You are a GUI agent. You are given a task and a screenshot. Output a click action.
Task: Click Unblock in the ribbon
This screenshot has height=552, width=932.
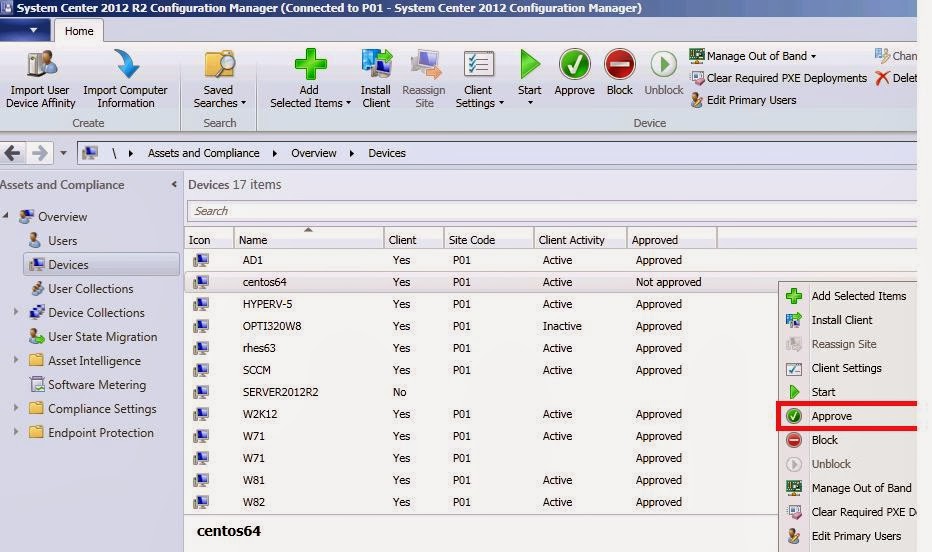point(663,72)
